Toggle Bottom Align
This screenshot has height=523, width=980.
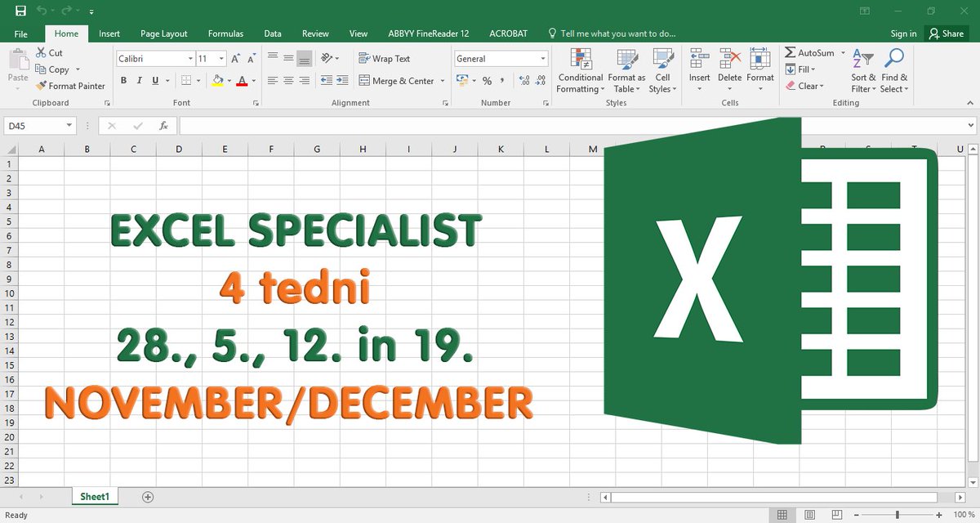point(304,59)
